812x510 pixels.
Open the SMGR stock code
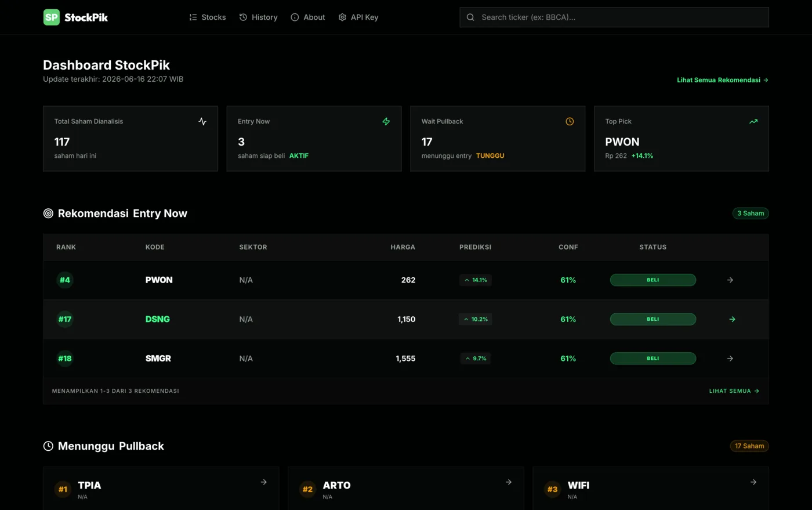(158, 359)
